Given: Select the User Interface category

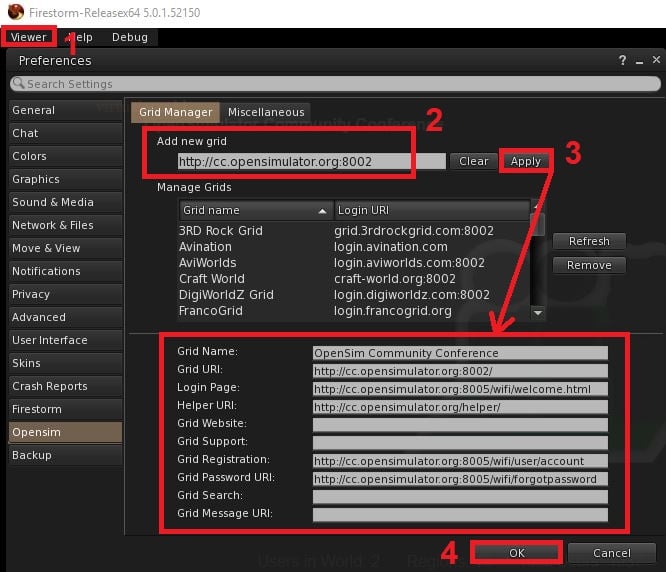Looking at the screenshot, I should (66, 340).
